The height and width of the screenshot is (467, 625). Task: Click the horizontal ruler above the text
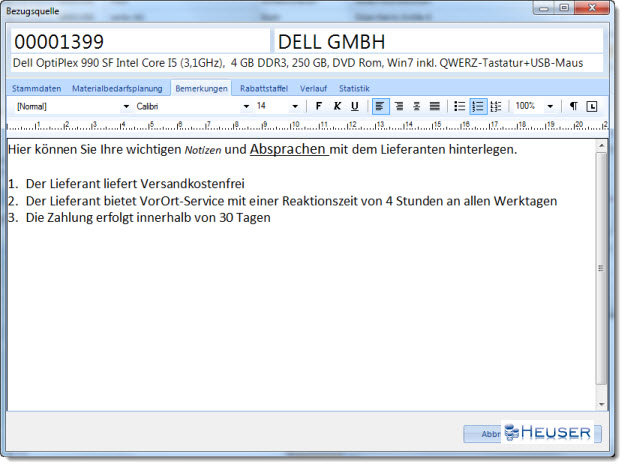pyautogui.click(x=307, y=125)
